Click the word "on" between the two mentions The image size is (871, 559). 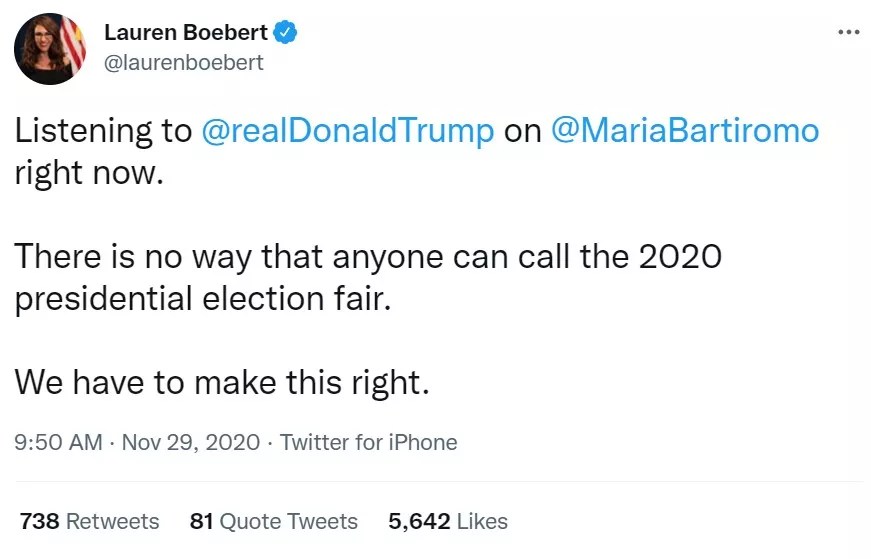tap(522, 131)
